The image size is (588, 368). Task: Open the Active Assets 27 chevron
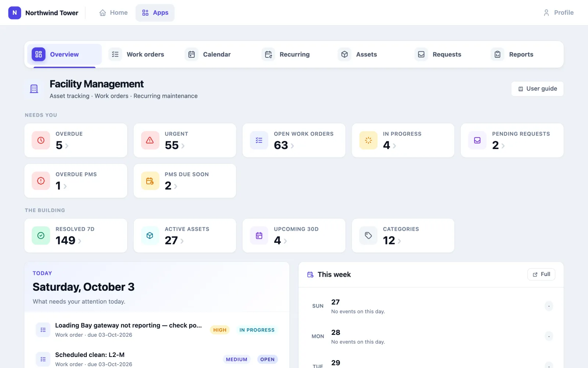182,241
